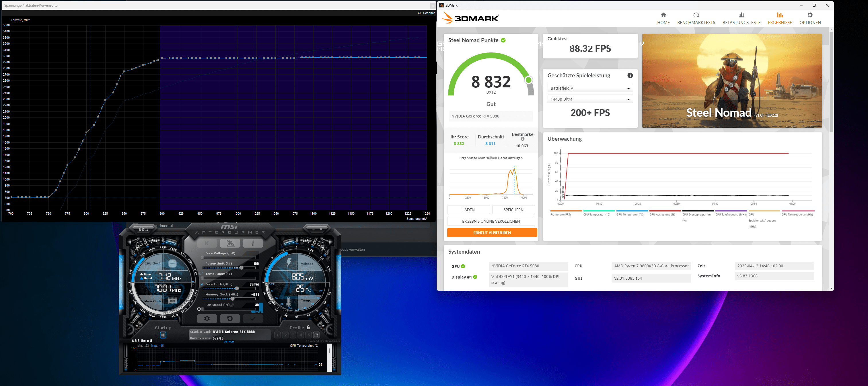Click green check next to GPU in Systemdaten
This screenshot has height=386, width=868.
463,266
